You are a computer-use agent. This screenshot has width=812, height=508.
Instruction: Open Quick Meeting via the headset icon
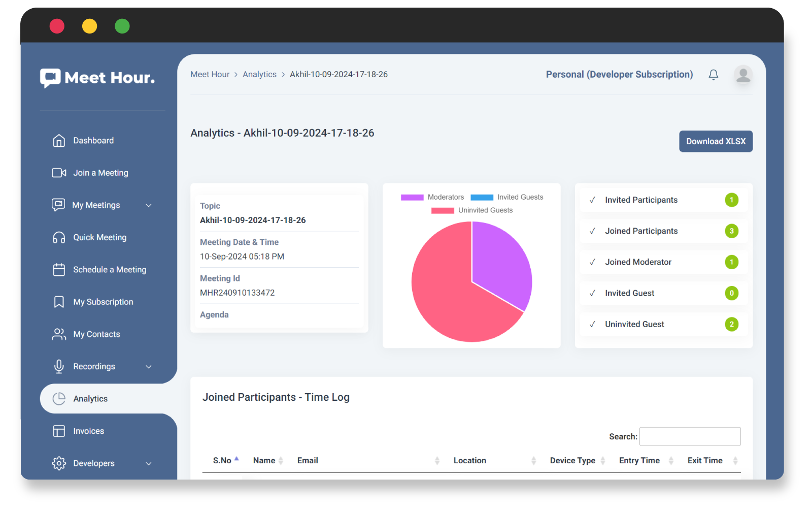tap(58, 237)
